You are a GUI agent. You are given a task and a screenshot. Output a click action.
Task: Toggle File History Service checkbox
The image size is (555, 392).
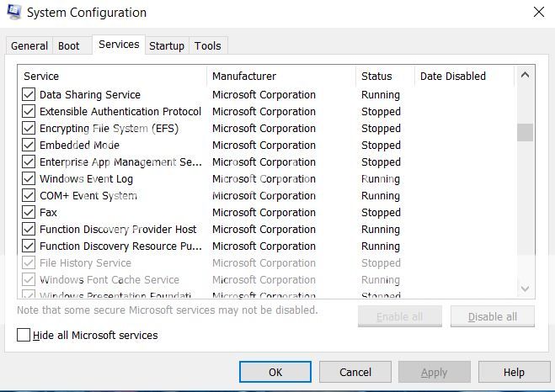tap(29, 263)
